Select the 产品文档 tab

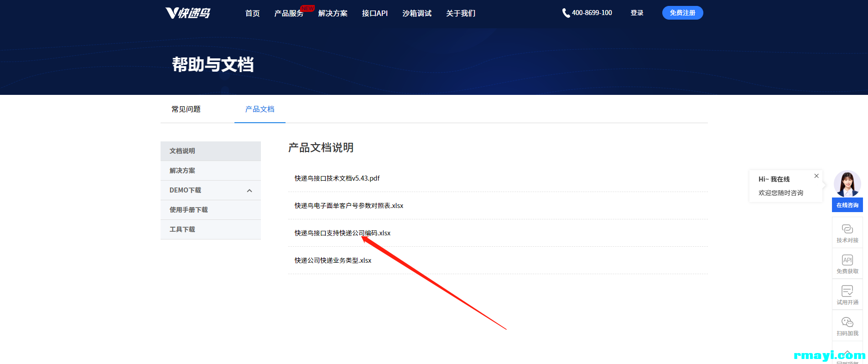point(260,109)
